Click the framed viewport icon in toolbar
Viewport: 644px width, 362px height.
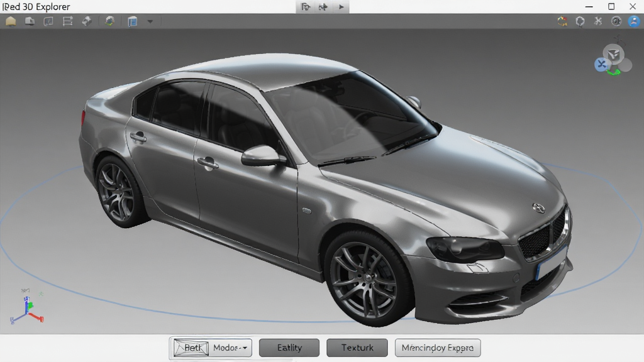pos(48,21)
